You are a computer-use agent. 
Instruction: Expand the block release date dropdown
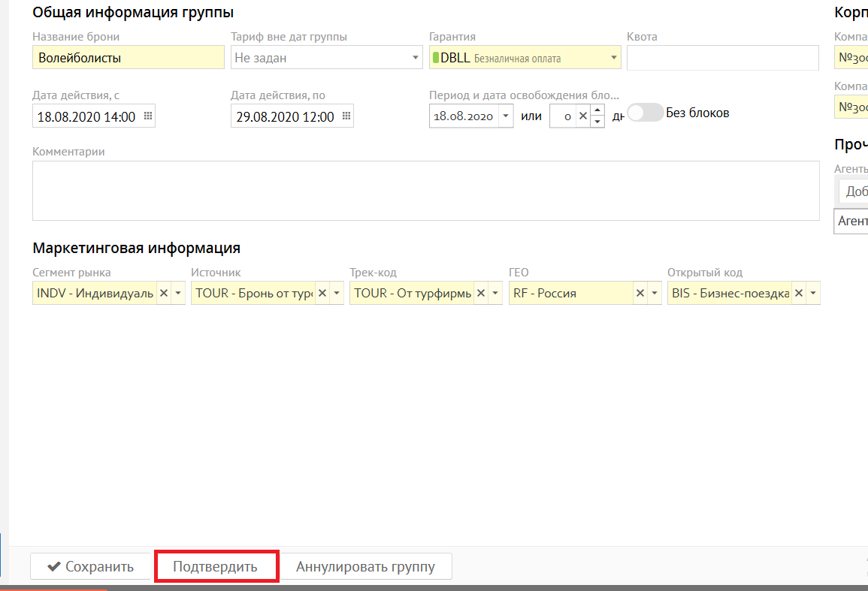click(x=505, y=116)
